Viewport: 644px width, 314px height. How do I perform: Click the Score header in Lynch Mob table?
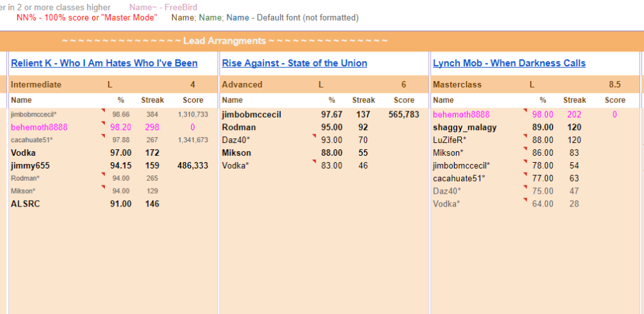click(x=615, y=100)
